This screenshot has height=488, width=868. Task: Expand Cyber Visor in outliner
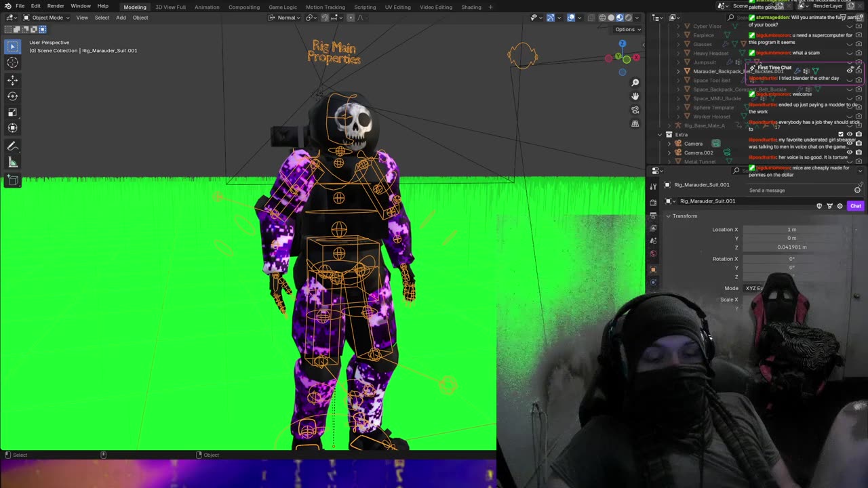tap(678, 26)
